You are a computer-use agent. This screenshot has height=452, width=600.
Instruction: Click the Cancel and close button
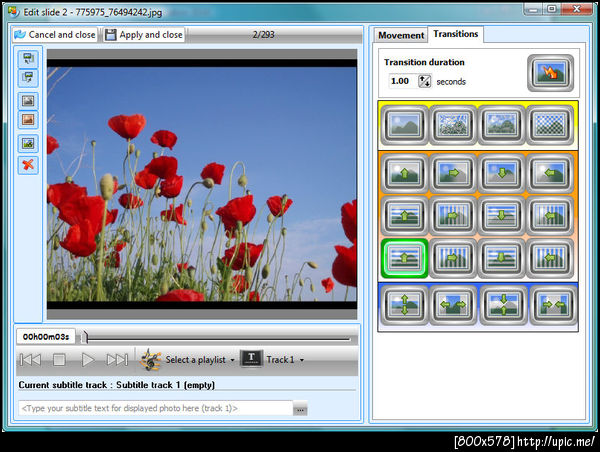point(55,35)
